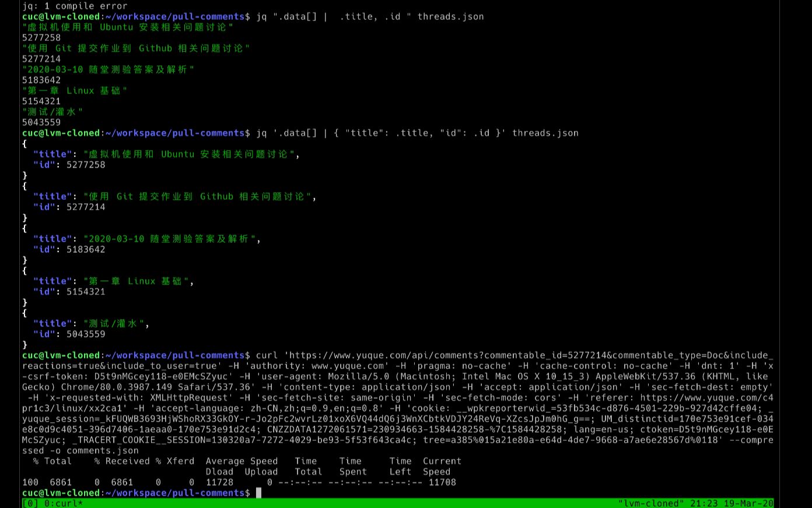This screenshot has width=812, height=508.
Task: Click plain output number 5183642 outside JSON
Action: [x=41, y=80]
